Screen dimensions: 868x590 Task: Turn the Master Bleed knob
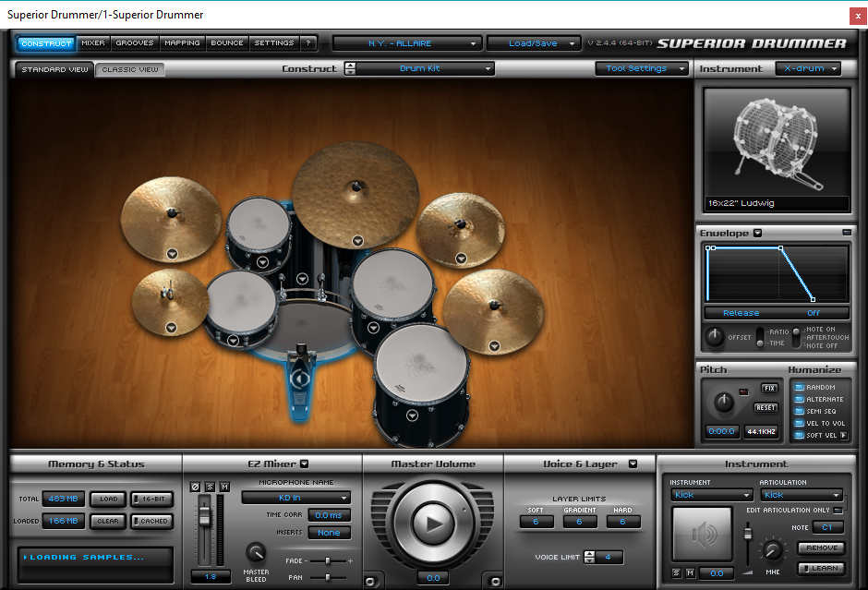tap(256, 552)
